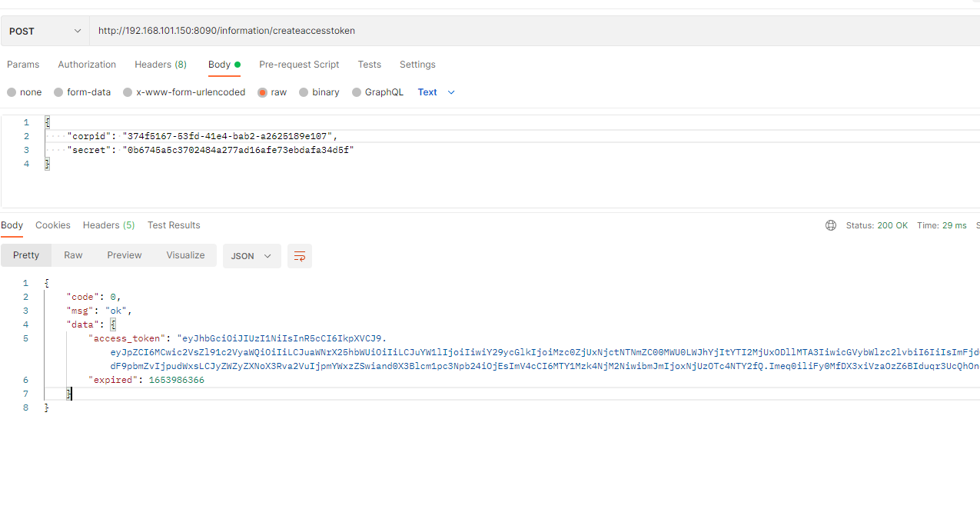Show the Test Results tab
Image resolution: width=980 pixels, height=519 pixels.
pos(174,225)
